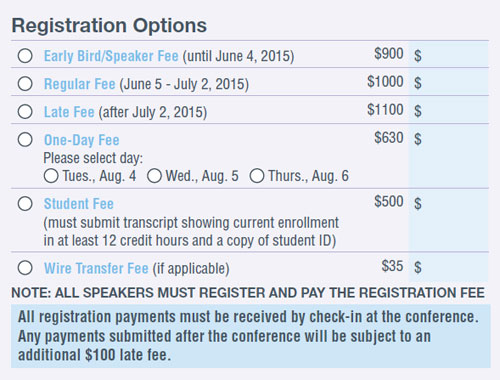Click the Early Bird/Speaker Fee label
This screenshot has height=380, width=500.
pos(111,56)
